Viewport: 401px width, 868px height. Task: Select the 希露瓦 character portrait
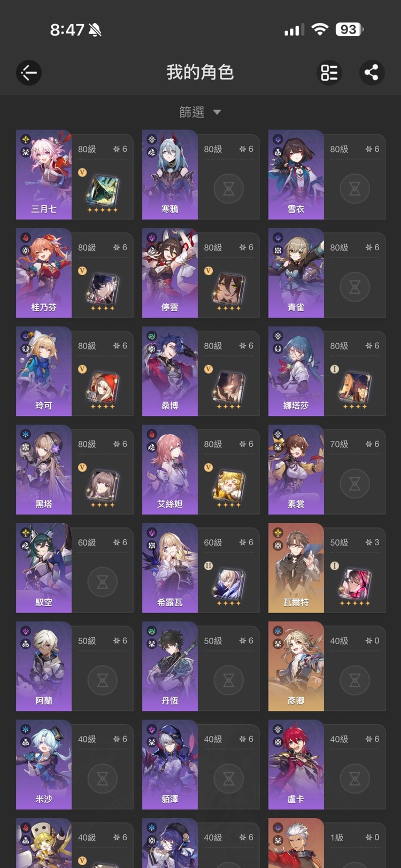[170, 568]
